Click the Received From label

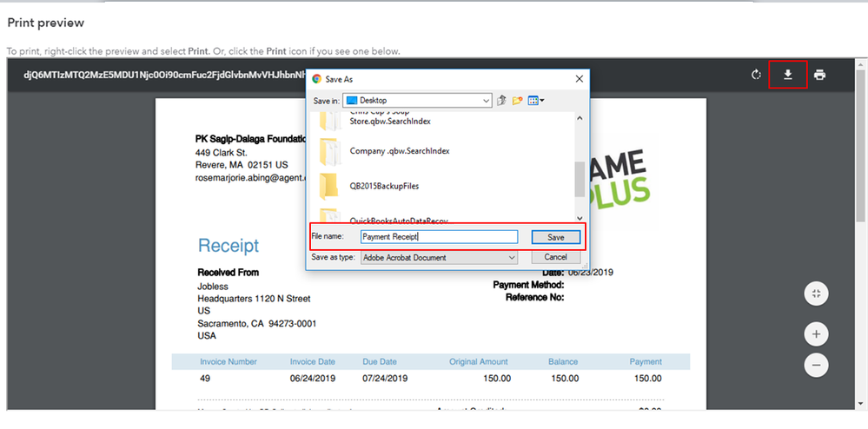click(x=228, y=273)
